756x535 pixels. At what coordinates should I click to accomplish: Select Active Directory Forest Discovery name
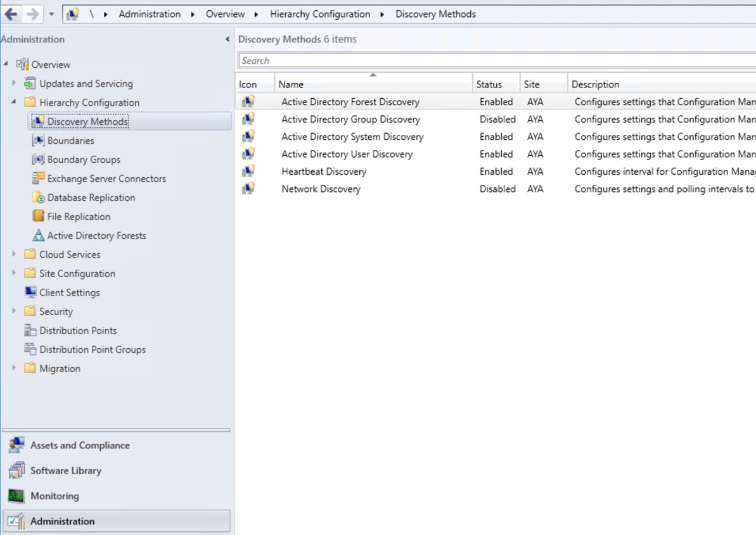350,102
